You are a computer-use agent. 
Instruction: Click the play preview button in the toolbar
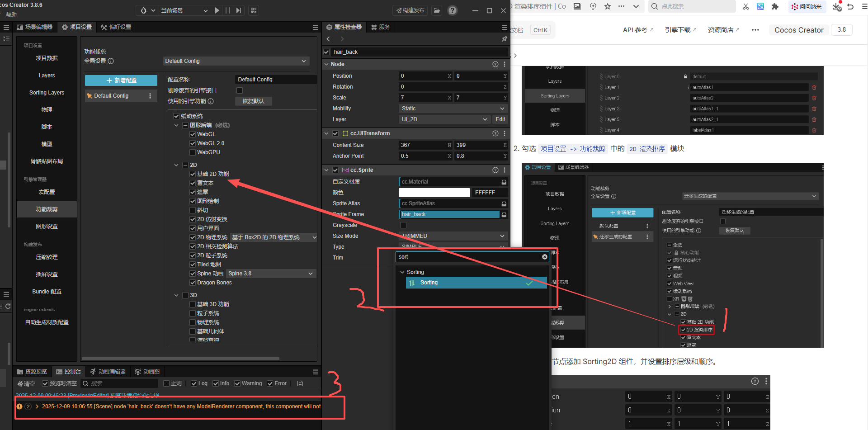click(217, 10)
